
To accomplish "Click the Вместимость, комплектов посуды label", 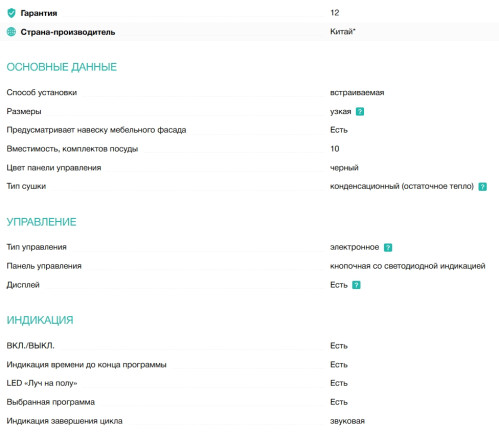I will (x=72, y=149).
